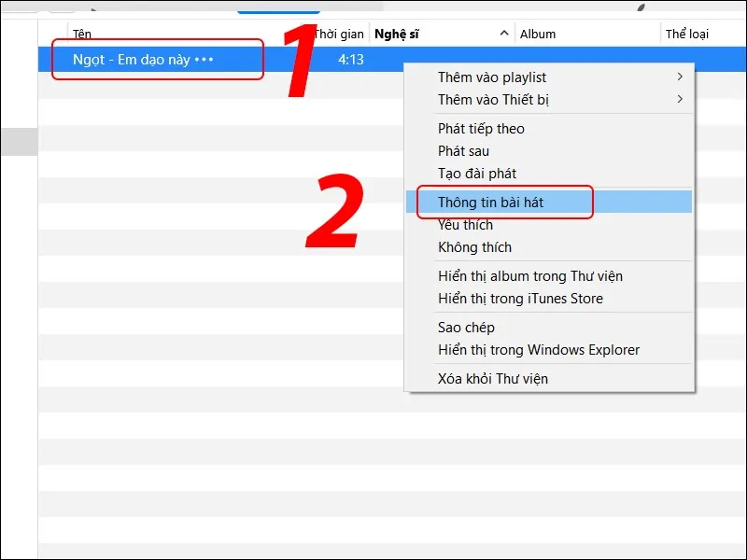Select "Hiển thị album trong Thư viện"
The width and height of the screenshot is (747, 560).
click(531, 277)
